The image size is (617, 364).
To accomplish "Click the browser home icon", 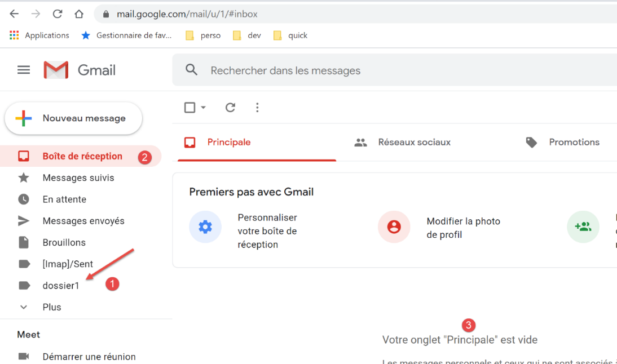I will pos(79,14).
